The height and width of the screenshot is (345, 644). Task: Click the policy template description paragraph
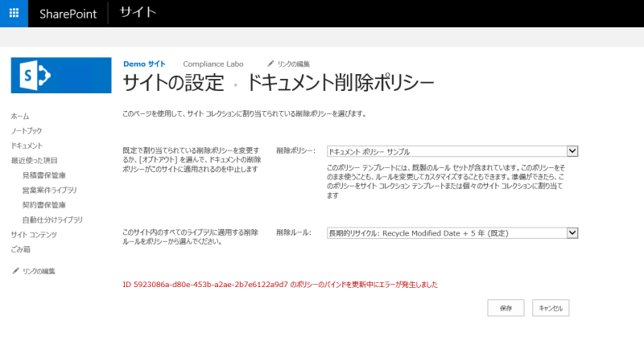(446, 181)
